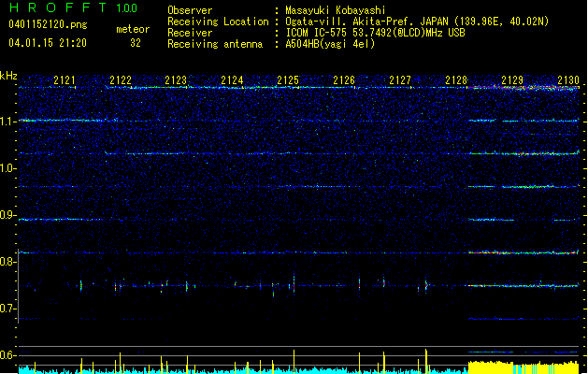The image size is (588, 374).
Task: Click the 0.6 kHz axis label
Action: (8, 355)
